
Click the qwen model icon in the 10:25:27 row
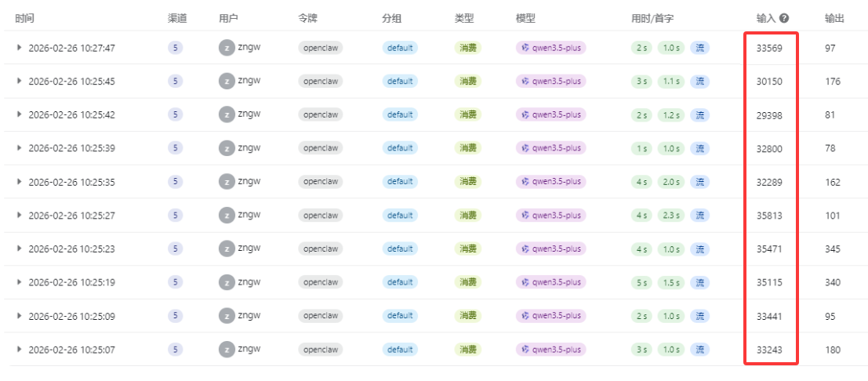point(525,216)
